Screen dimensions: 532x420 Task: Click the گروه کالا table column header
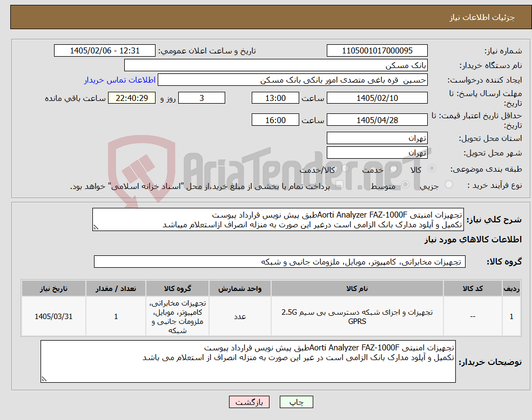(x=178, y=288)
